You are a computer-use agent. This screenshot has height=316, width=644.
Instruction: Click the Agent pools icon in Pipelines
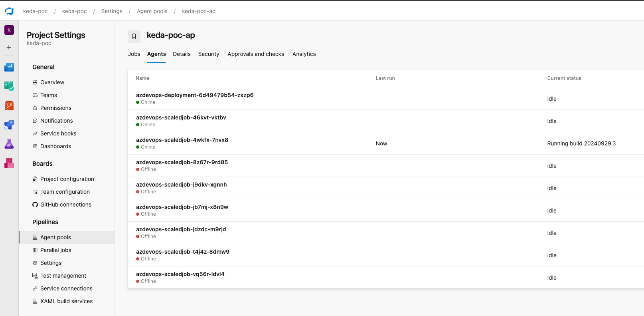coord(35,237)
